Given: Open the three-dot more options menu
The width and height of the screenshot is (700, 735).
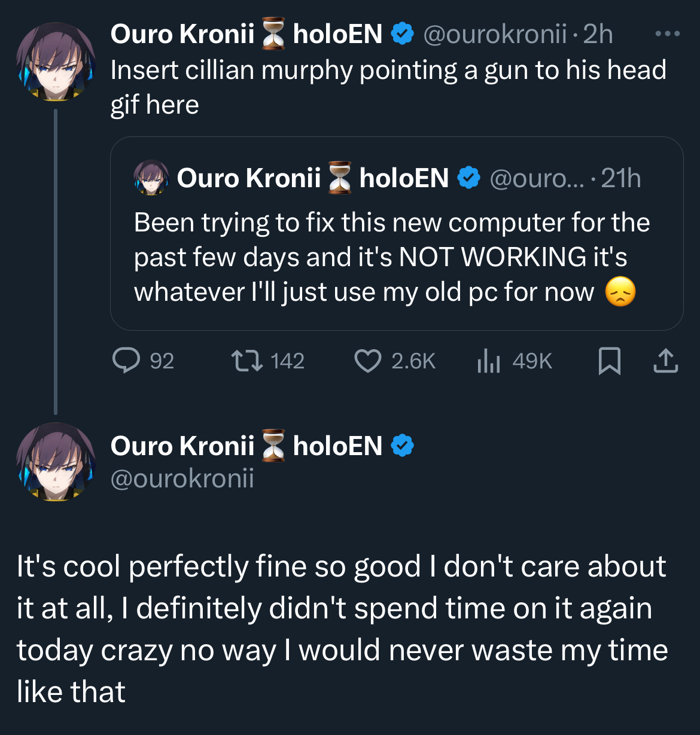Looking at the screenshot, I should (667, 34).
